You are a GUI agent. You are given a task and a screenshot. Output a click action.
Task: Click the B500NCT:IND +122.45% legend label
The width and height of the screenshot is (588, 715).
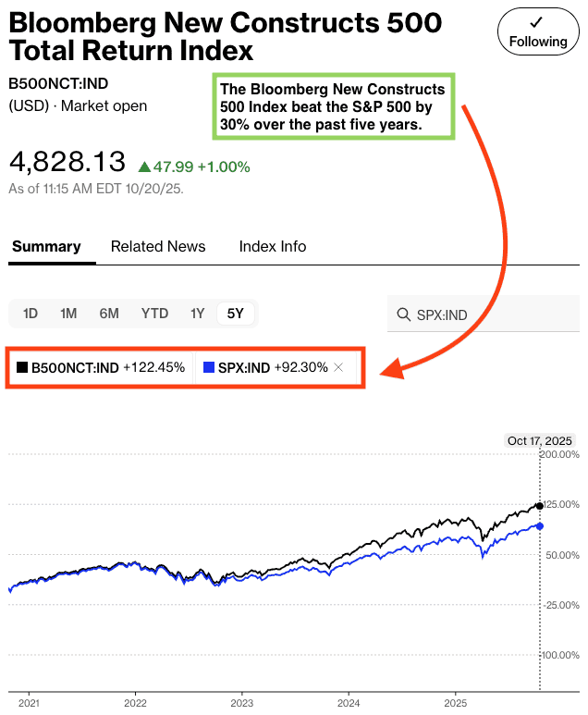point(108,367)
